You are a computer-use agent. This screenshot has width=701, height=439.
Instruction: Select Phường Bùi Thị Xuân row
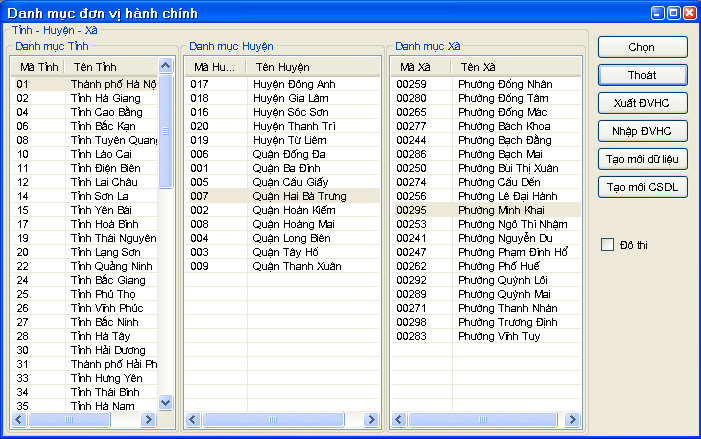click(486, 168)
